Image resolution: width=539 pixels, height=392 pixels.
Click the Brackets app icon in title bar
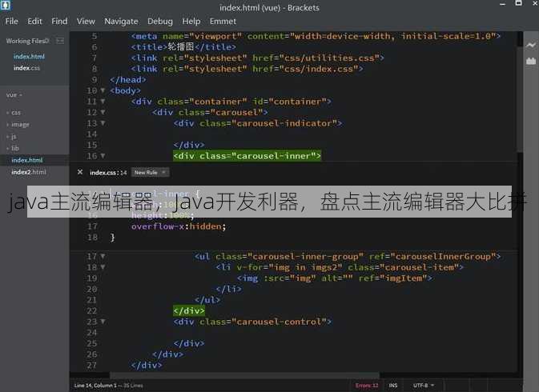[5, 5]
